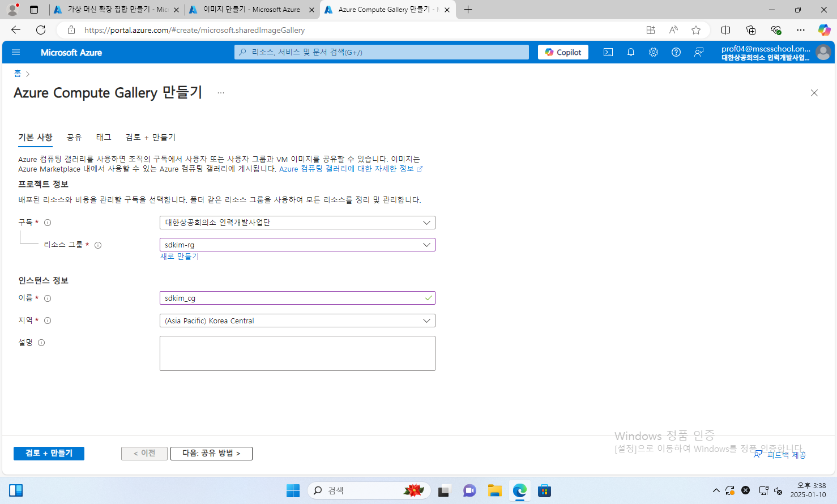Viewport: 837px width, 504px height.
Task: Toggle Read aloud icon in the address bar
Action: pos(673,30)
